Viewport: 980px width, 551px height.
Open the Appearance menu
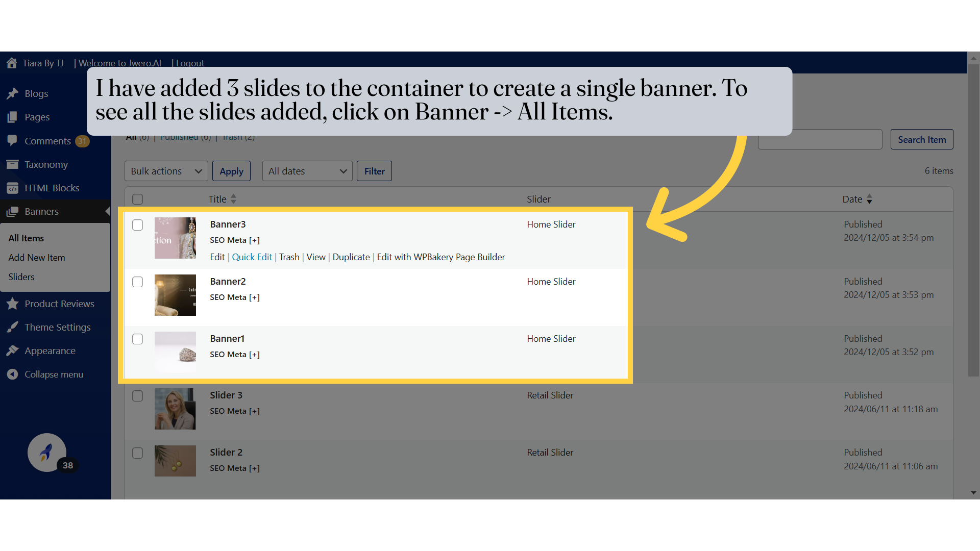[x=50, y=350]
